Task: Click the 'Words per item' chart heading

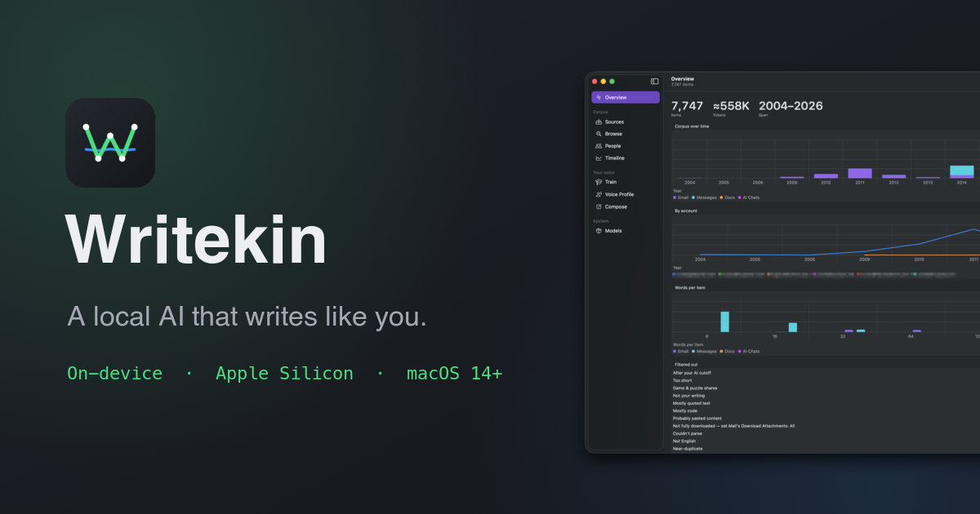Action: (690, 288)
